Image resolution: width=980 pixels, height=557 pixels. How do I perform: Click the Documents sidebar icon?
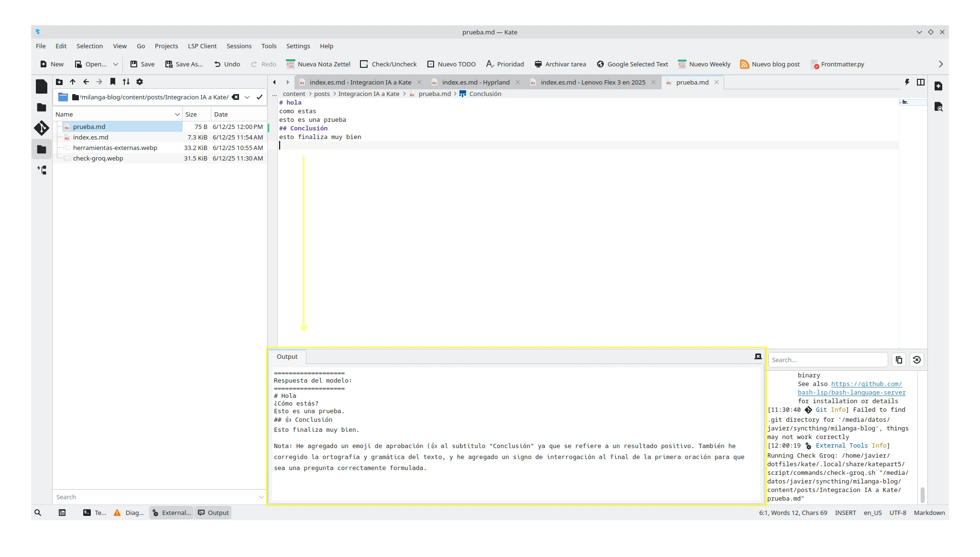[x=42, y=86]
